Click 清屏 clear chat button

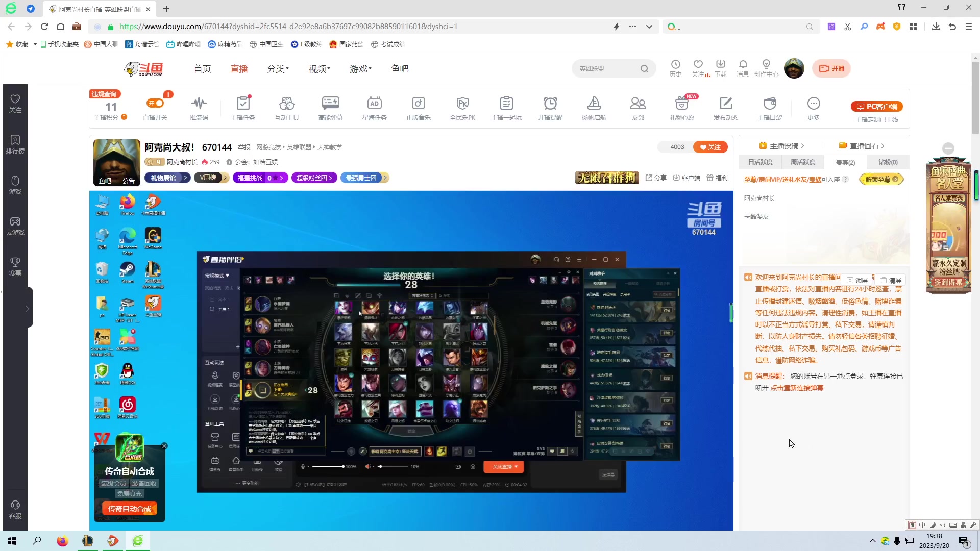click(x=891, y=280)
